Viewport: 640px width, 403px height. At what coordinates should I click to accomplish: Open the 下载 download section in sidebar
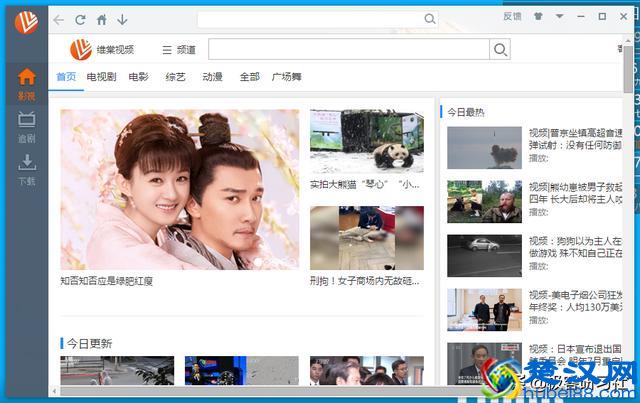click(27, 170)
